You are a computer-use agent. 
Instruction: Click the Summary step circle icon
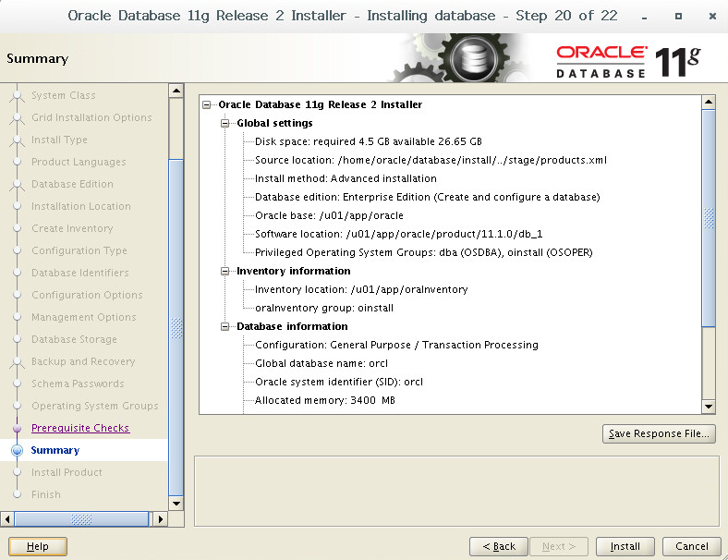click(18, 450)
